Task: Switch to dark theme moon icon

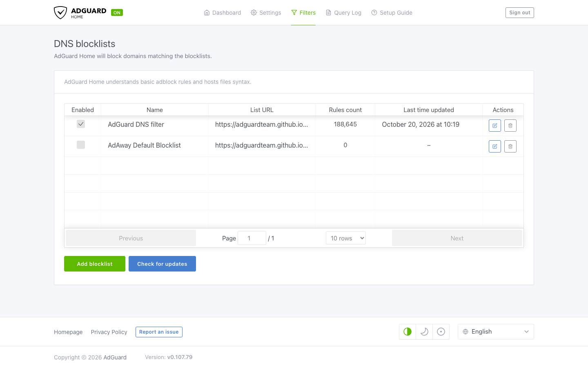Action: pyautogui.click(x=424, y=332)
